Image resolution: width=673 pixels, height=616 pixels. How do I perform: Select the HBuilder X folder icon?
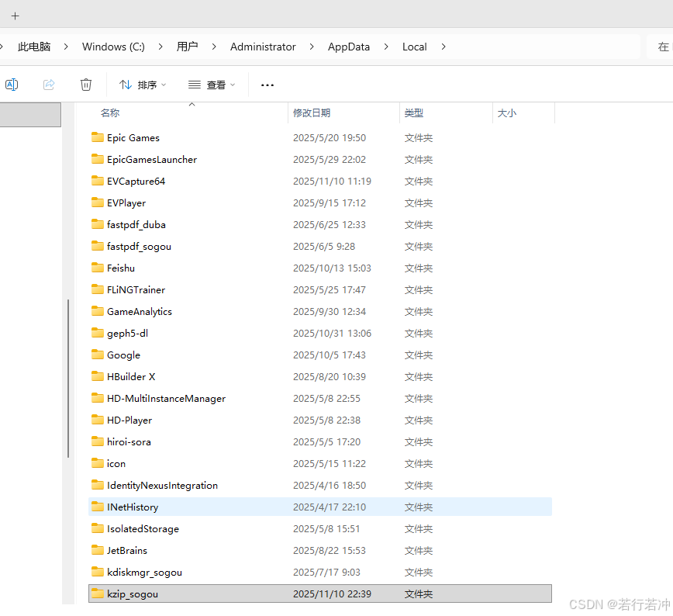point(98,376)
